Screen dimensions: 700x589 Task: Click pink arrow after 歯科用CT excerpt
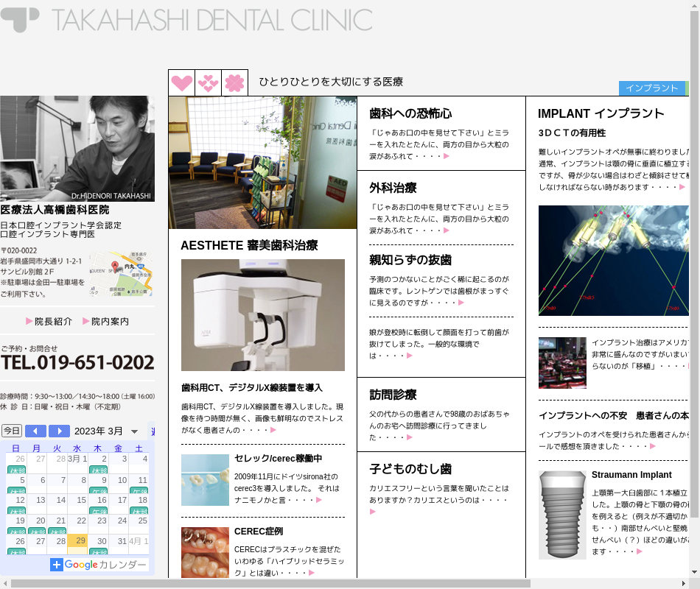pos(273,430)
